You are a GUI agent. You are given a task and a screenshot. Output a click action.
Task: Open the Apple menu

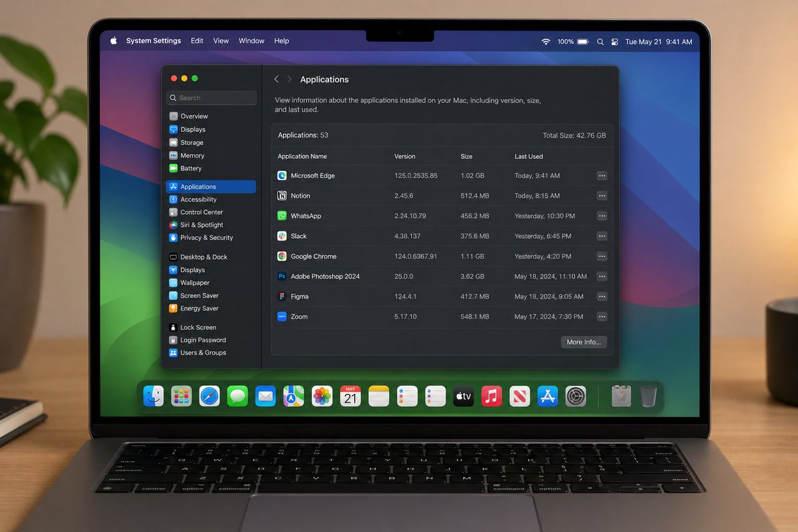pos(114,41)
